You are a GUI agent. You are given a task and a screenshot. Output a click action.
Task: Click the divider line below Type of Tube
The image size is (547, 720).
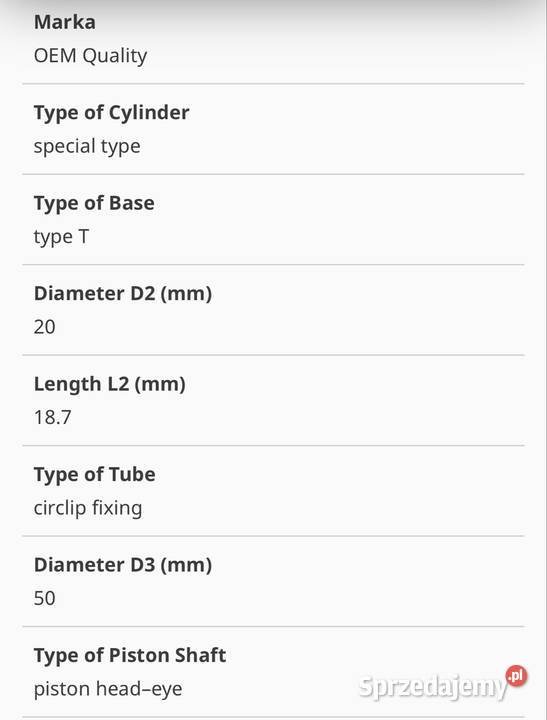pyautogui.click(x=273, y=536)
